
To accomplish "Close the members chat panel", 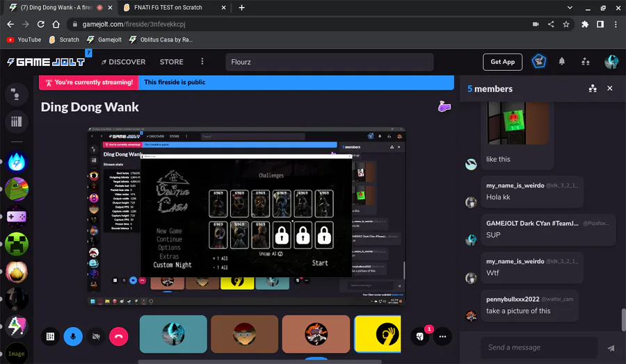I will (609, 88).
